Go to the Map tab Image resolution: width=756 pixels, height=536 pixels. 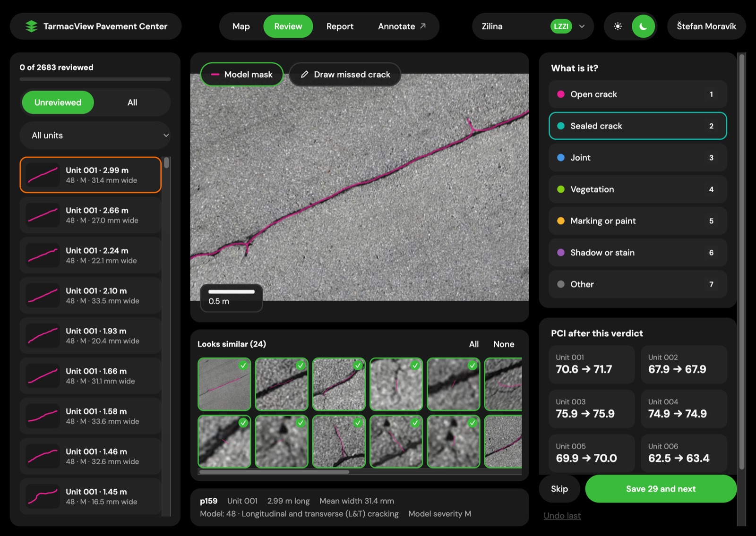[241, 26]
